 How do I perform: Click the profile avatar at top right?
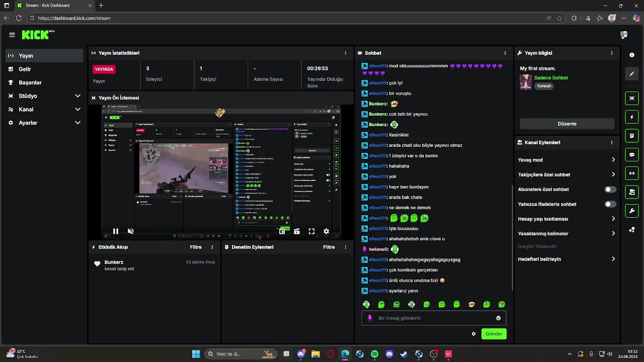click(x=624, y=35)
